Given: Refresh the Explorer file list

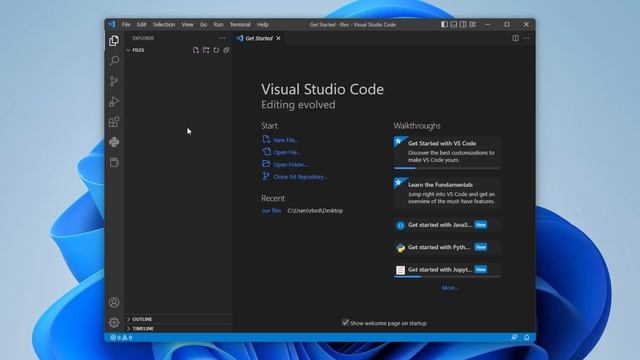Looking at the screenshot, I should tap(216, 50).
